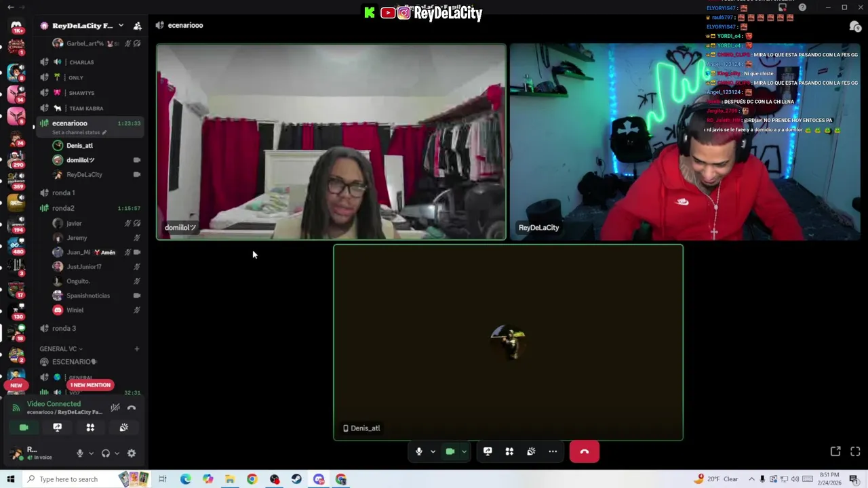Show hidden system tray icons

(752, 479)
